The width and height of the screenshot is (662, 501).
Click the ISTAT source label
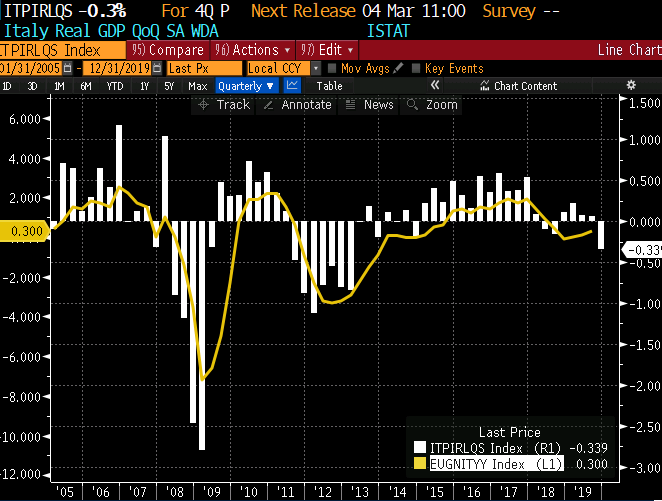click(x=388, y=31)
